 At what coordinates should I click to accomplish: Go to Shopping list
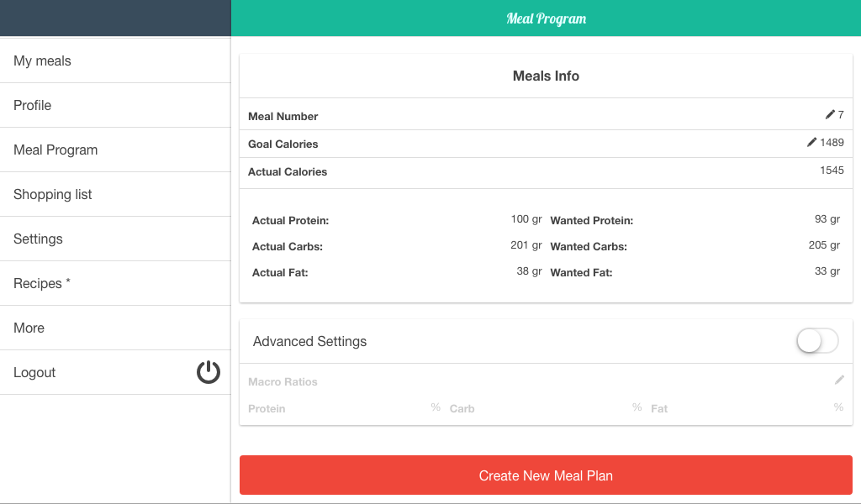click(115, 194)
